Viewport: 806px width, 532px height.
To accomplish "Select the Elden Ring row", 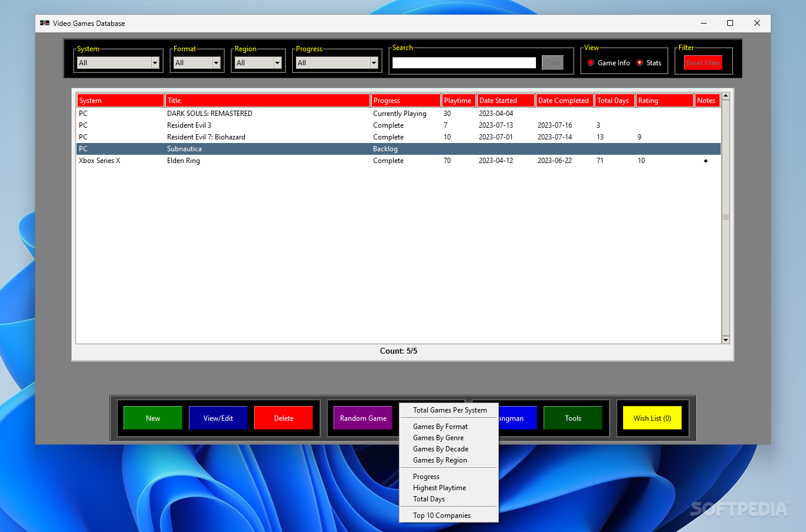I will tap(398, 161).
